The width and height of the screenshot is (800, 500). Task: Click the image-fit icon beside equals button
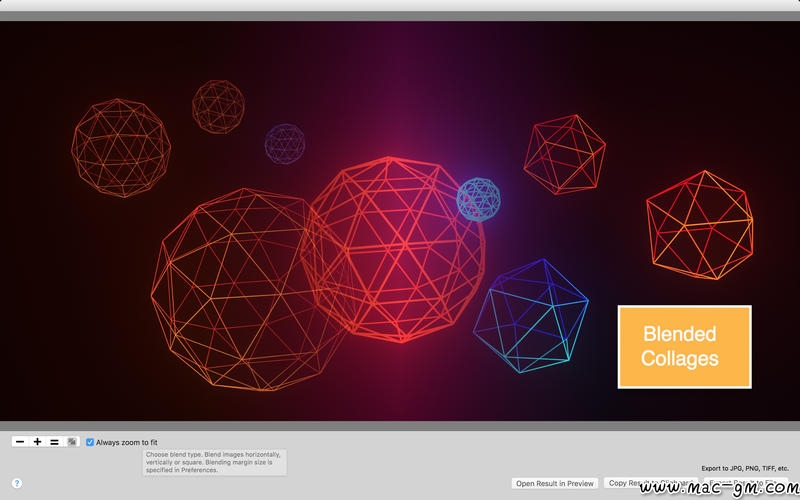pyautogui.click(x=72, y=442)
